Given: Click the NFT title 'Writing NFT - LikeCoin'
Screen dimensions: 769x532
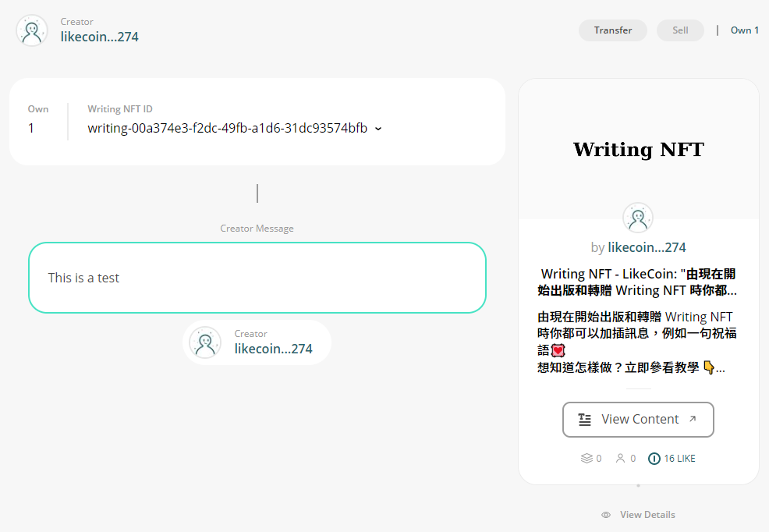Looking at the screenshot, I should (x=638, y=282).
